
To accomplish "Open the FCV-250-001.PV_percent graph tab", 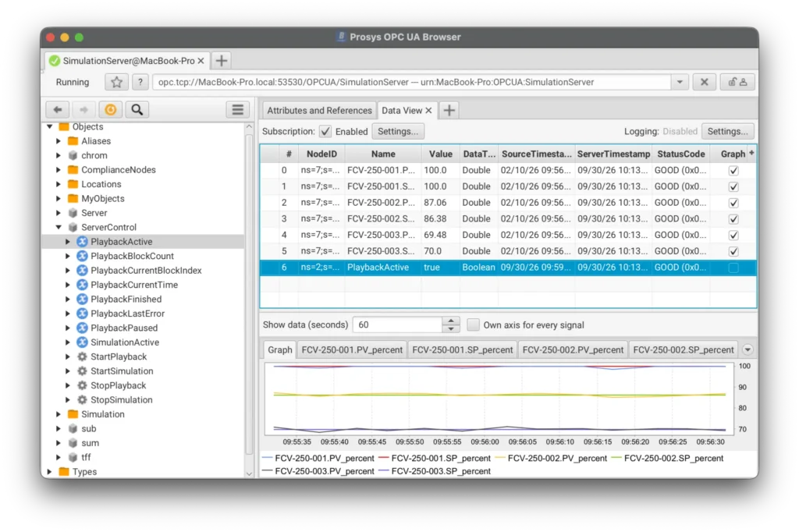I will point(352,349).
